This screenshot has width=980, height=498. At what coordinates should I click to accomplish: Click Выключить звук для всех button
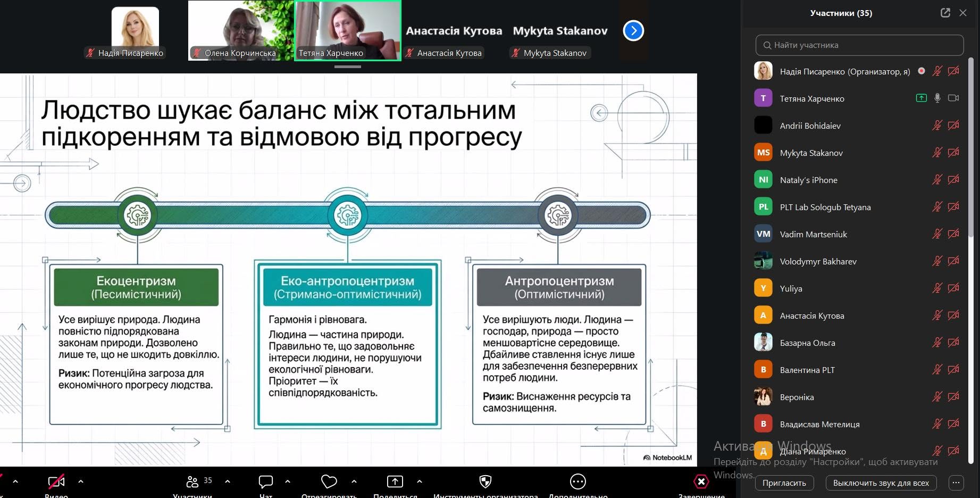coord(881,483)
